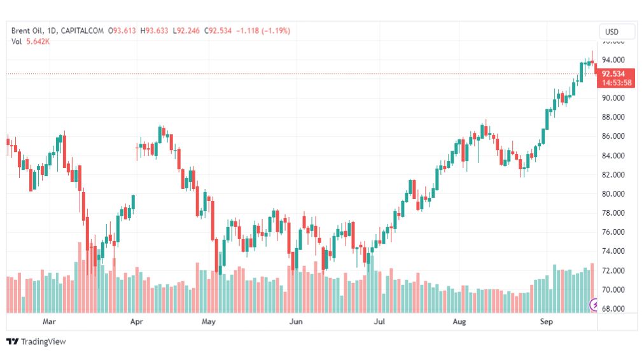This screenshot has height=353, width=644.
Task: Click the TradingView text link
Action: pos(43,342)
